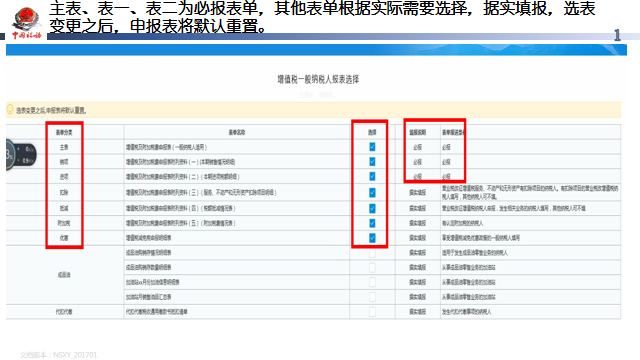Select the 代扣代缴 category cell
This screenshot has width=640, height=360.
[64, 311]
